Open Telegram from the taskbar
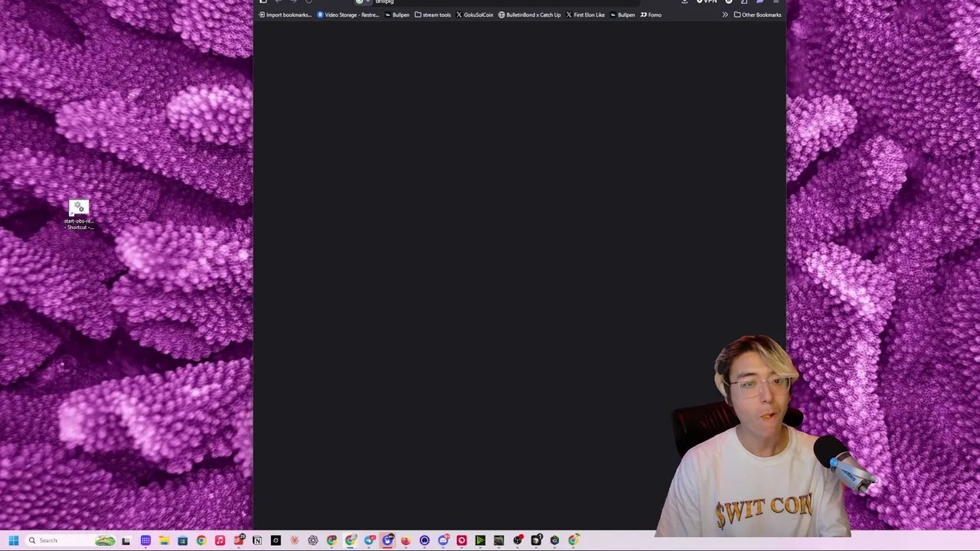980x551 pixels. tap(369, 540)
